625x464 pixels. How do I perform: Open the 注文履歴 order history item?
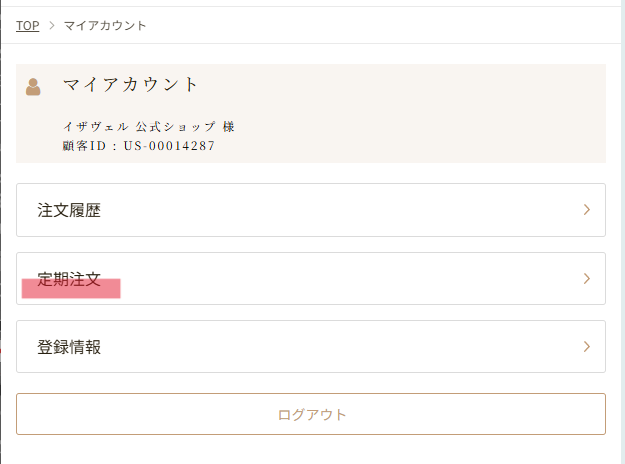pyautogui.click(x=69, y=210)
